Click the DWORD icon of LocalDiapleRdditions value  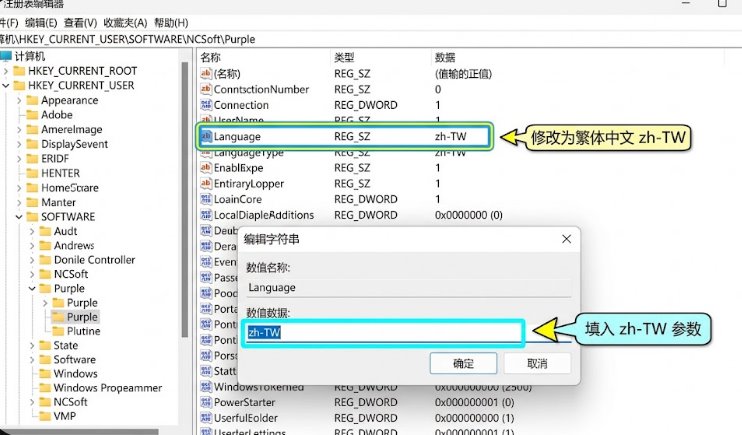coord(206,215)
